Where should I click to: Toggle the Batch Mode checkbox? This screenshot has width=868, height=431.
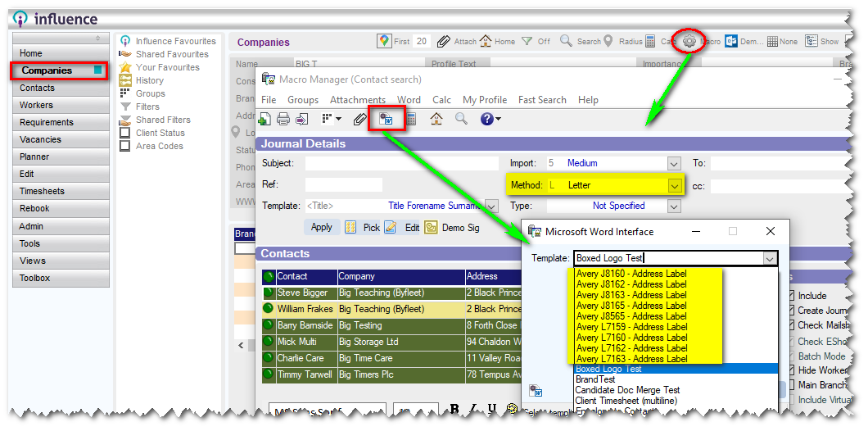(790, 356)
